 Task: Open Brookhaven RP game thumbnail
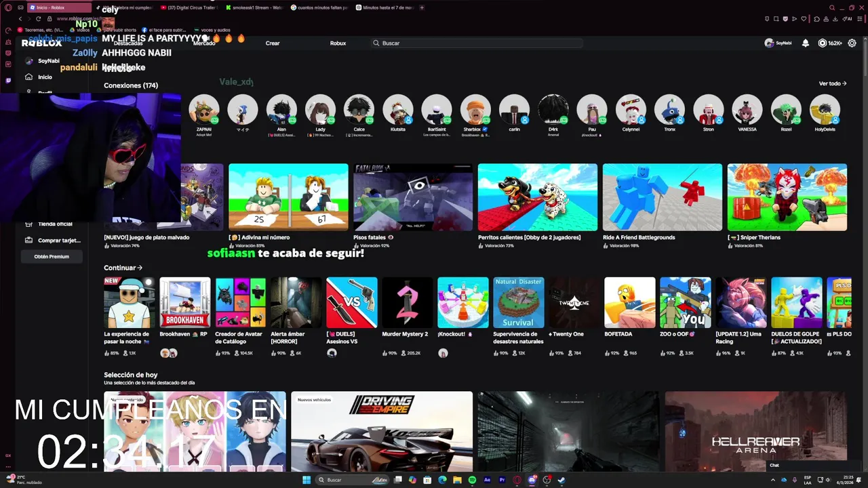[x=184, y=302]
